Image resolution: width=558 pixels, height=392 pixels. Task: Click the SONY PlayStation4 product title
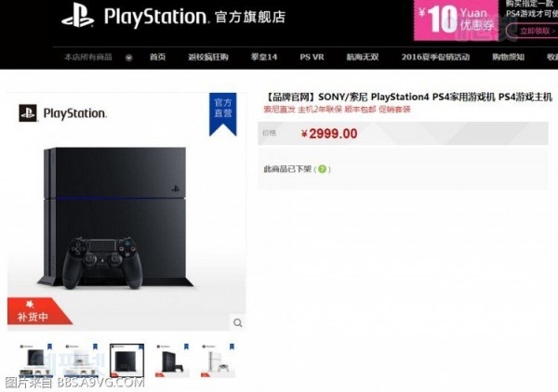coord(409,97)
